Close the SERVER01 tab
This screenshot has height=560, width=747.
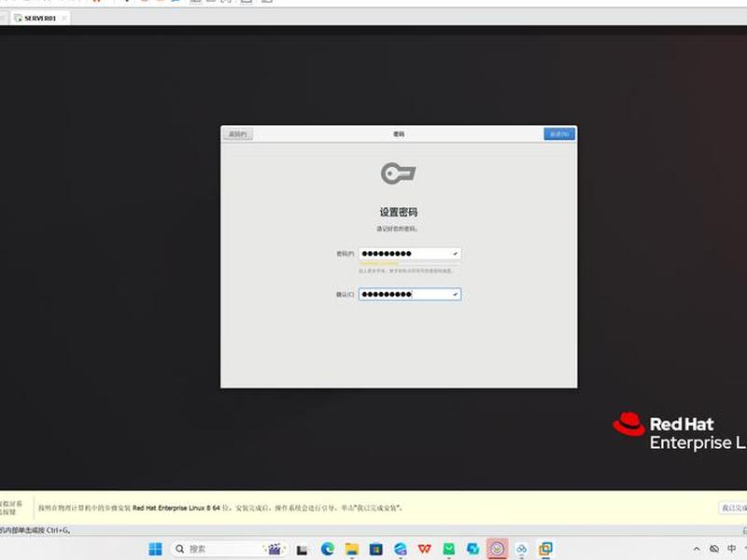[x=63, y=18]
